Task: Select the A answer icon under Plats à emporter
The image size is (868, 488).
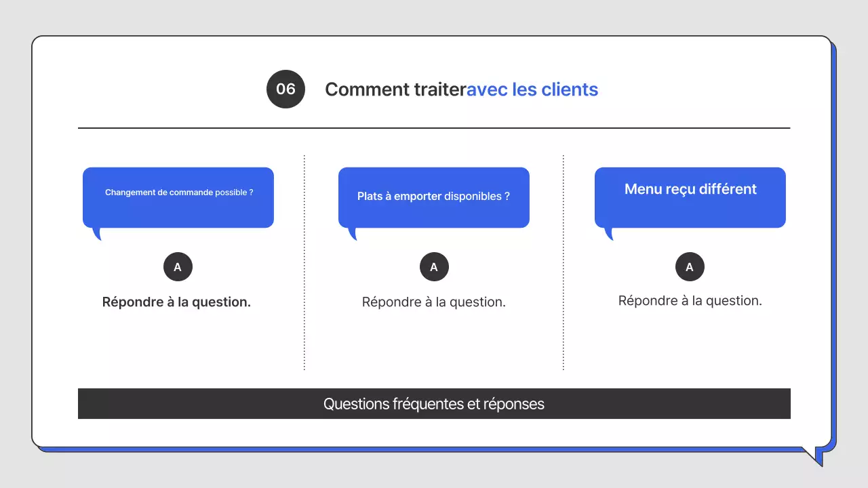Action: pos(434,266)
